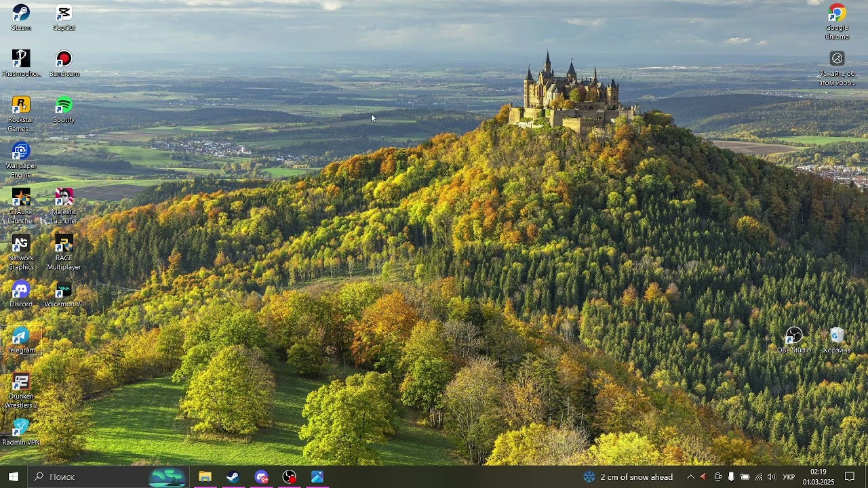The width and height of the screenshot is (868, 488).
Task: Open the Windows Start menu
Action: [x=14, y=476]
